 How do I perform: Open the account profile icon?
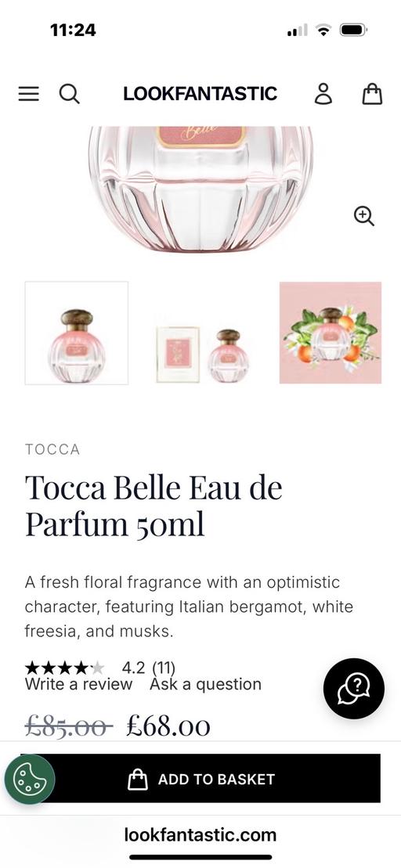(323, 94)
